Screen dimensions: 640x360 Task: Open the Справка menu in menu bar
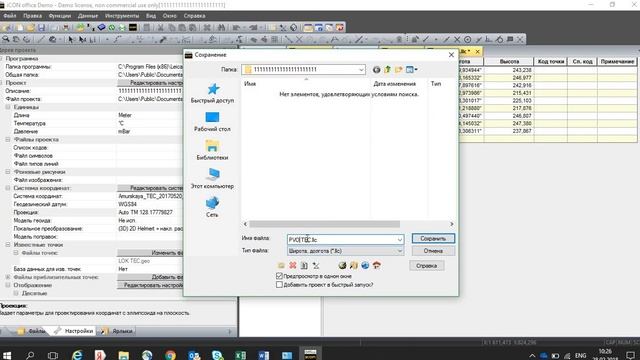[194, 16]
